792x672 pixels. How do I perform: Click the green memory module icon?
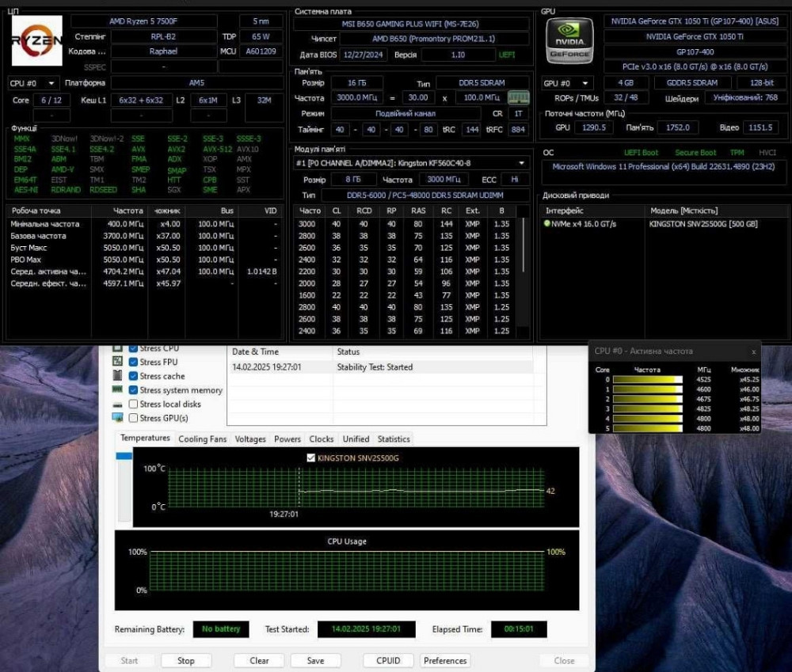pos(518,97)
